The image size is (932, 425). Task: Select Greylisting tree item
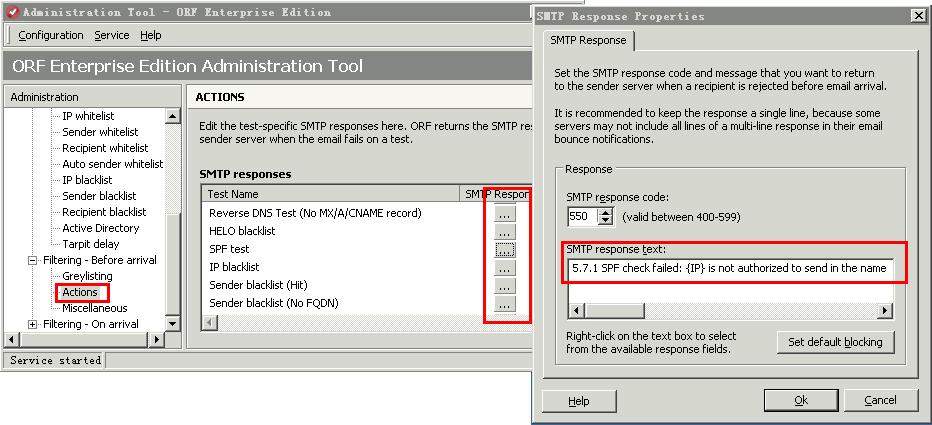87,276
